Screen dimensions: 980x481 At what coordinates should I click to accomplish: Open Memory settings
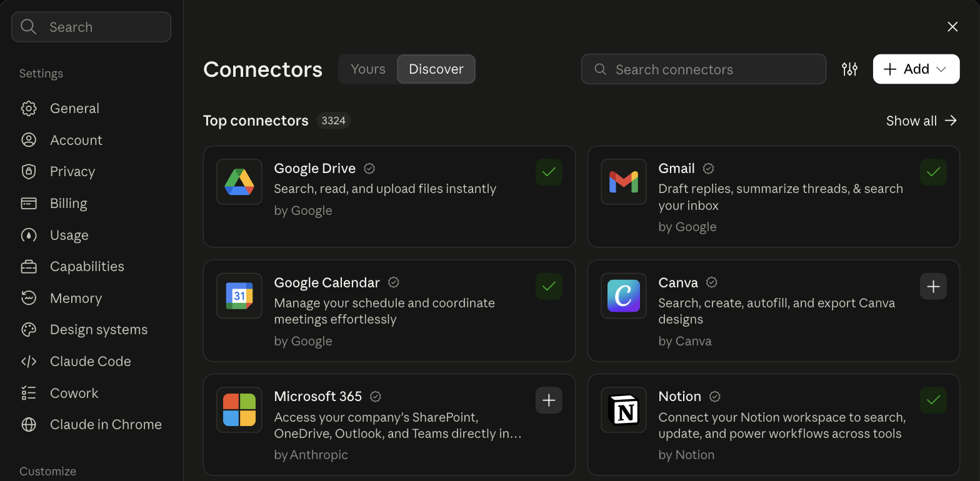91,299
